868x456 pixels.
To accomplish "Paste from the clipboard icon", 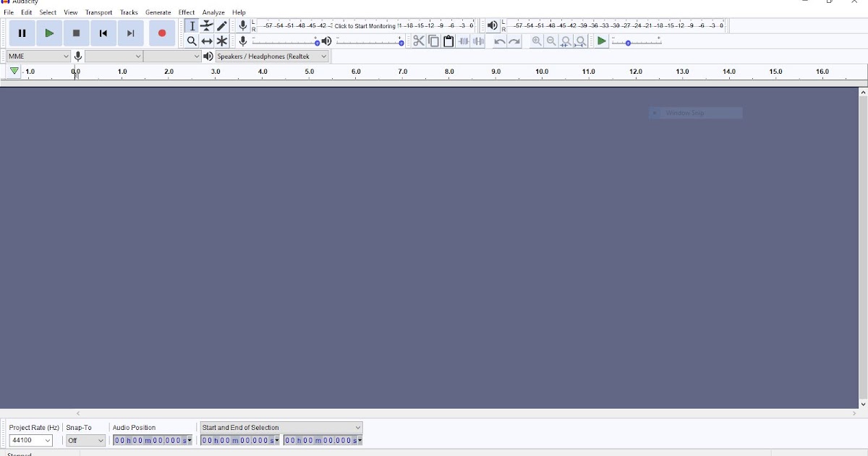I will 448,41.
